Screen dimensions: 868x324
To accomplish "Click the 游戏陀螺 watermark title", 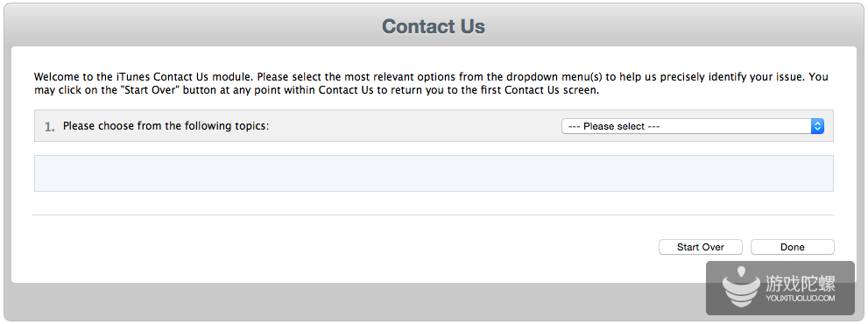I will point(801,284).
